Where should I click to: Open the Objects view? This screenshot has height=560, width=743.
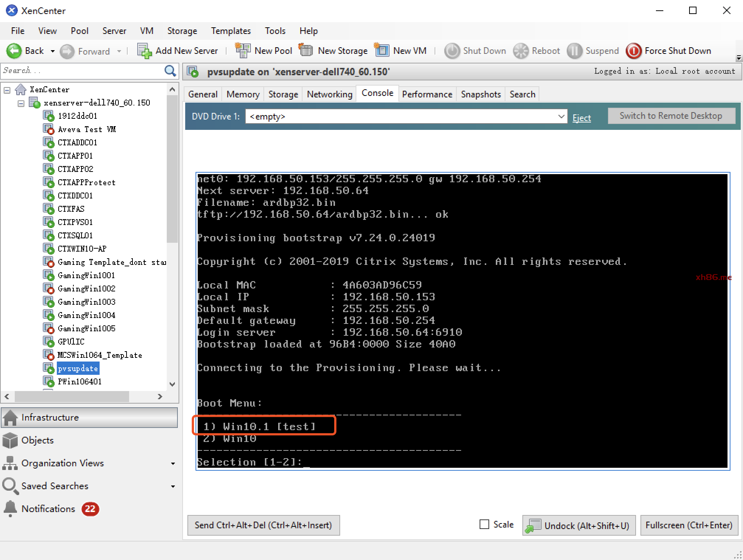(x=37, y=440)
